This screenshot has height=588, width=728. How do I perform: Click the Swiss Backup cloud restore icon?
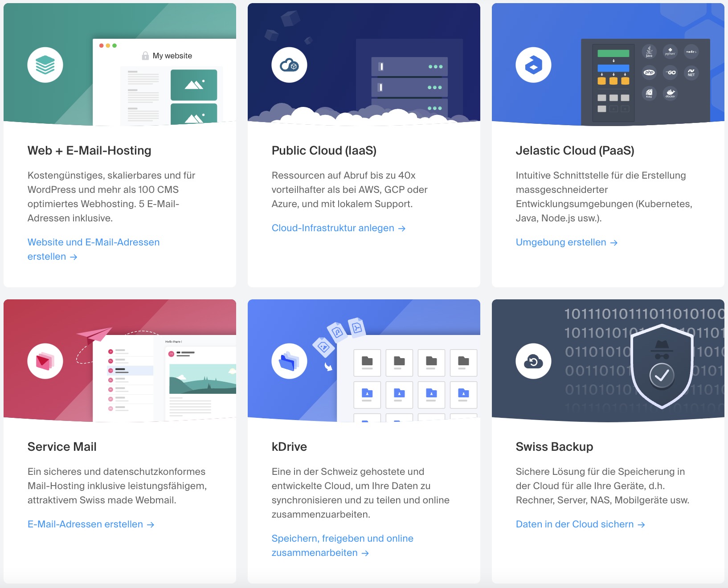tap(533, 361)
